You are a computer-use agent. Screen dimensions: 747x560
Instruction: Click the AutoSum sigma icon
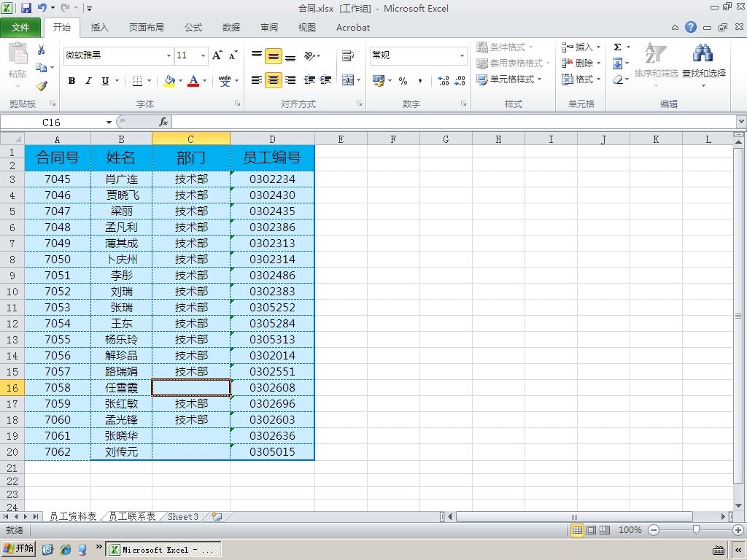coord(617,47)
